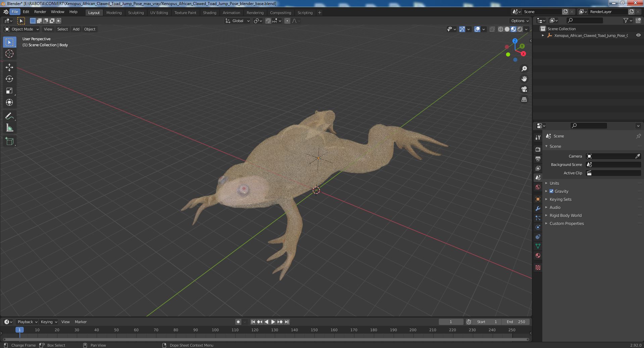Open the Object Mode dropdown

click(x=22, y=29)
